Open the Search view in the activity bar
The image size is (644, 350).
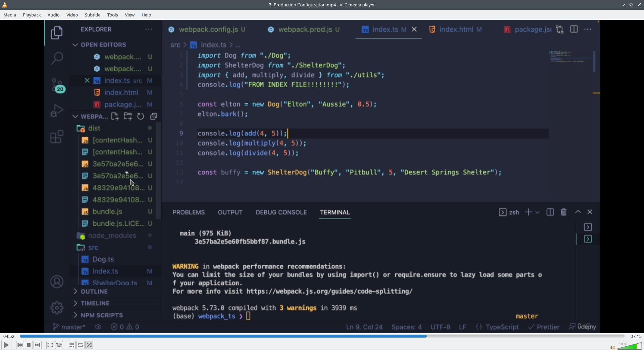coord(57,58)
